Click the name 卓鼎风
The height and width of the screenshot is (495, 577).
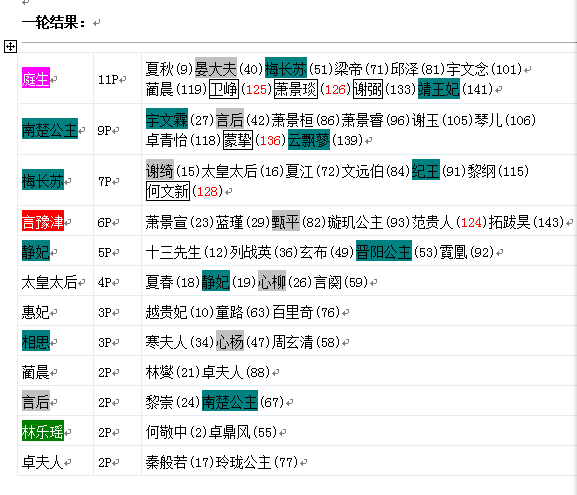coord(230,432)
